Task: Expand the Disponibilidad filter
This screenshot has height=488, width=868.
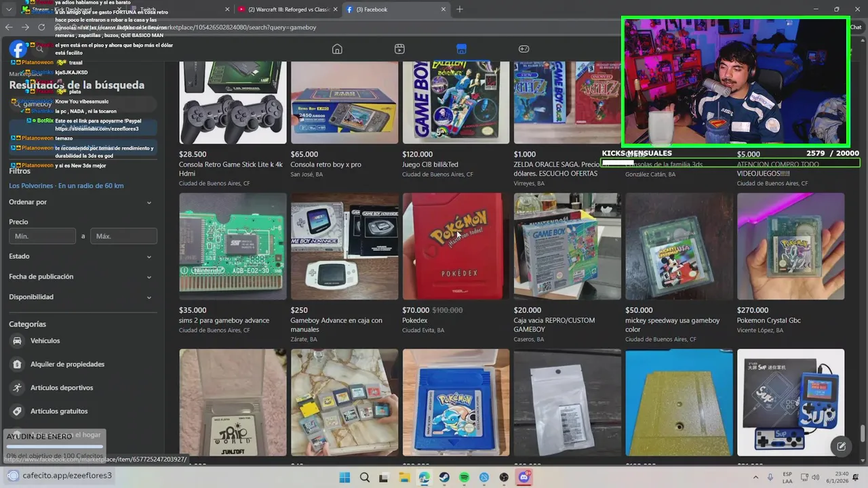Action: [82, 297]
